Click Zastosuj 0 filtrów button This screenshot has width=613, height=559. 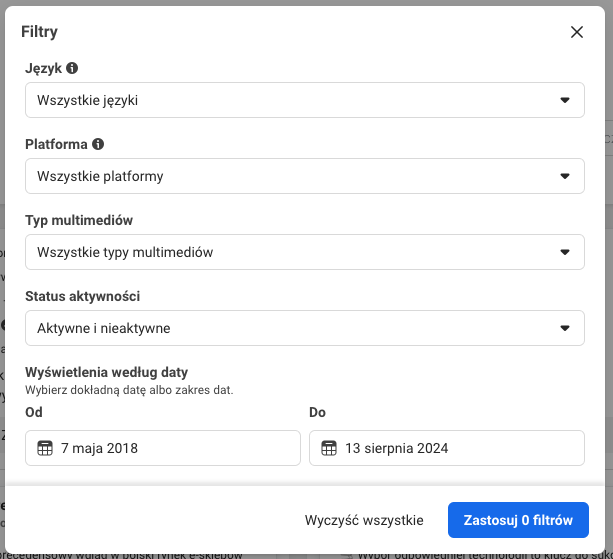(518, 520)
